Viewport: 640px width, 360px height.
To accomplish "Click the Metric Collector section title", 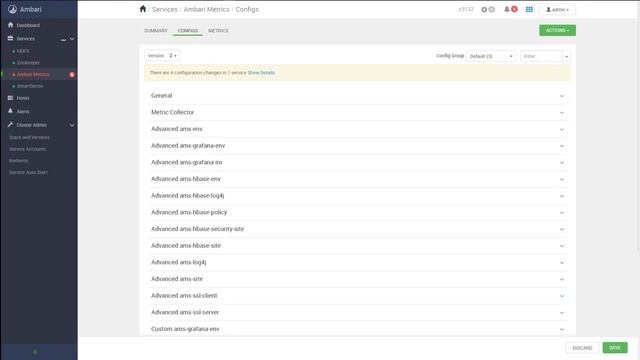I will point(173,112).
